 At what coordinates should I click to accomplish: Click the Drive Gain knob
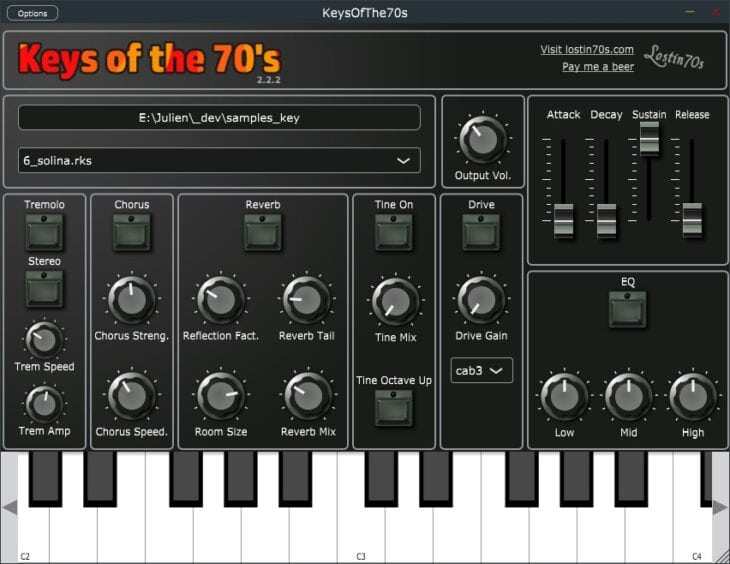point(481,300)
